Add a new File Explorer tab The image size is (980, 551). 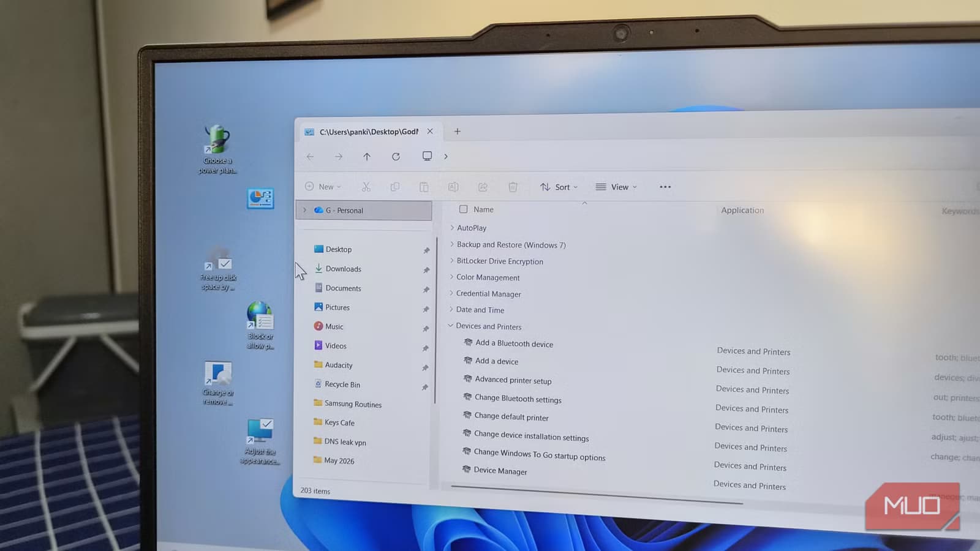click(457, 131)
